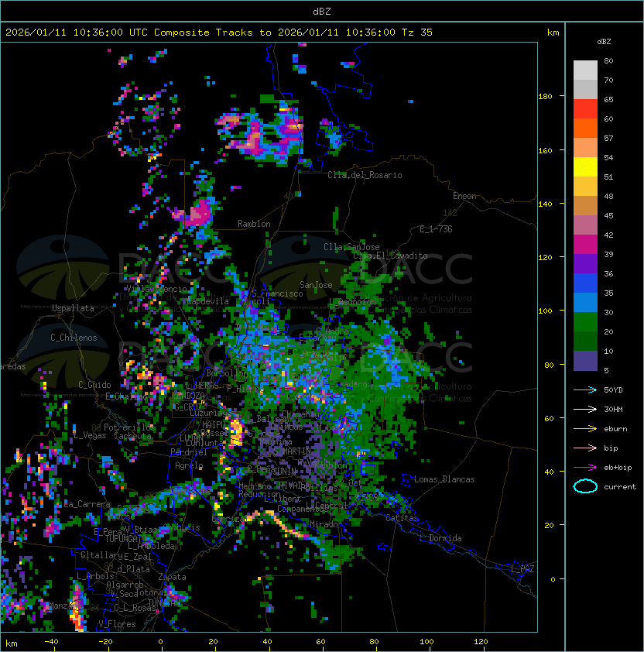The width and height of the screenshot is (644, 652).
Task: Click the 'Cltallary' map label
Action: (102, 555)
